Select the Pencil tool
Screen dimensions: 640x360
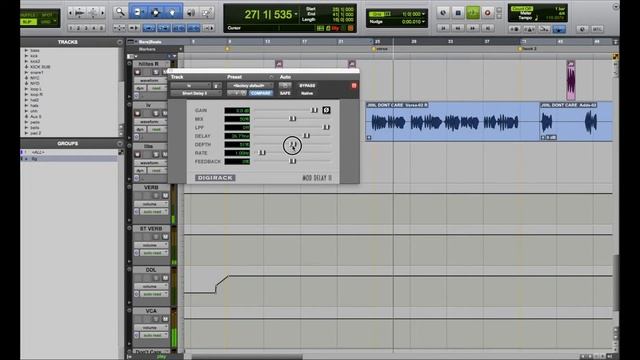(x=207, y=13)
